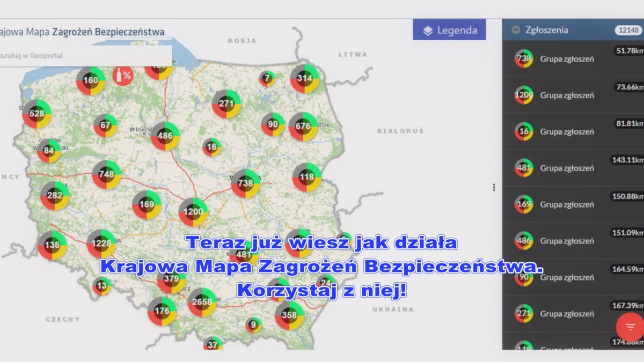Open the Legenda layers panel

tap(449, 30)
